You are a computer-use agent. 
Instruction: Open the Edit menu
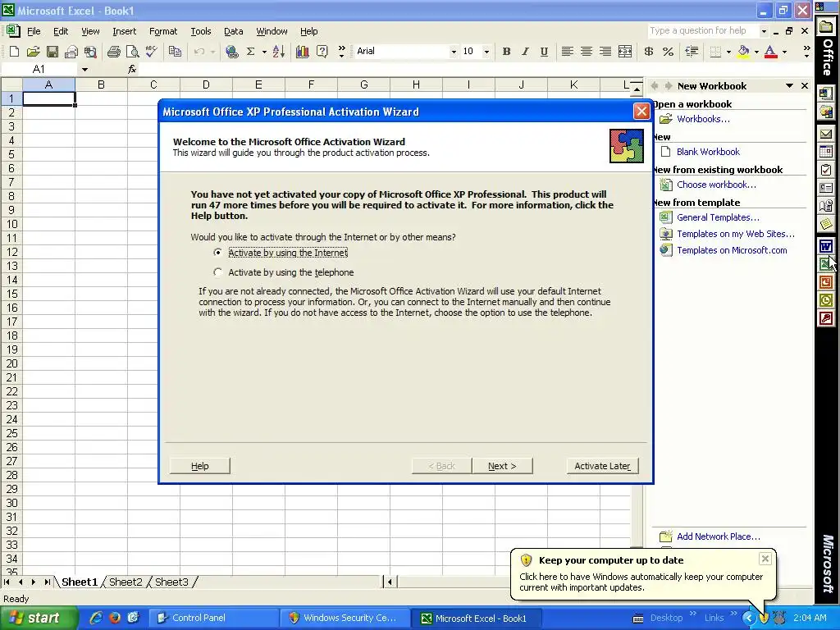[x=61, y=31]
